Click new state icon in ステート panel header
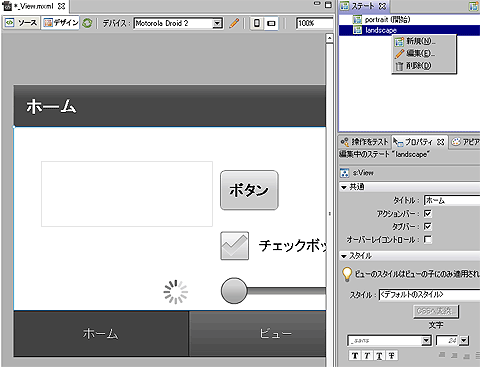The width and height of the screenshot is (480, 367). [x=474, y=7]
